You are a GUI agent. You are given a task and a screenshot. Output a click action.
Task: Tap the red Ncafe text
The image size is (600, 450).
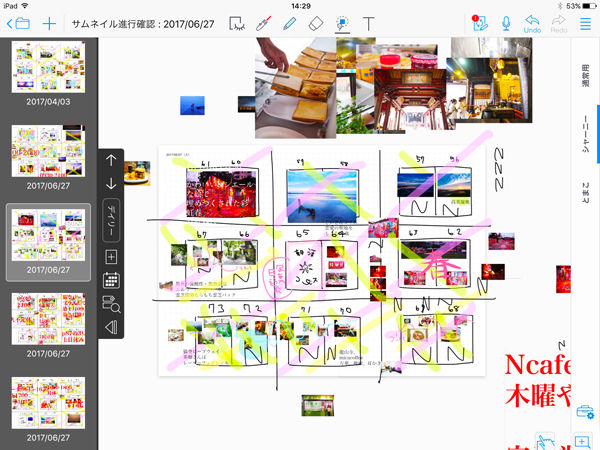(x=538, y=365)
